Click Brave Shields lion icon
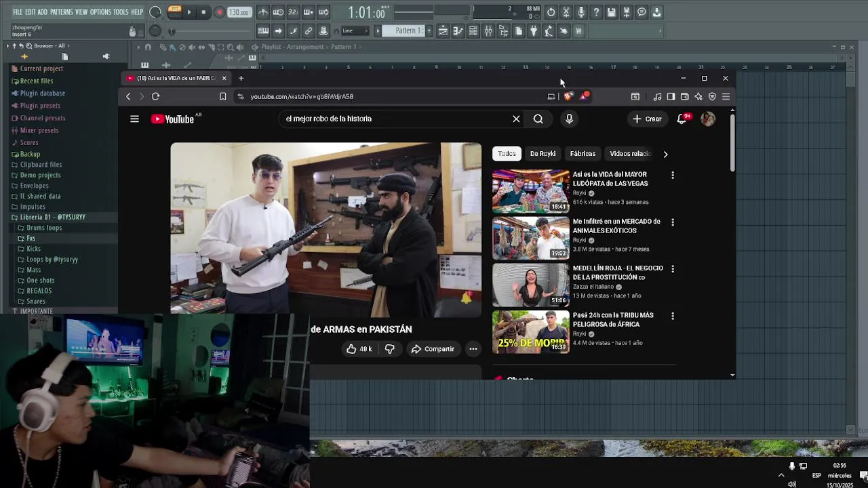The image size is (868, 488). 568,96
